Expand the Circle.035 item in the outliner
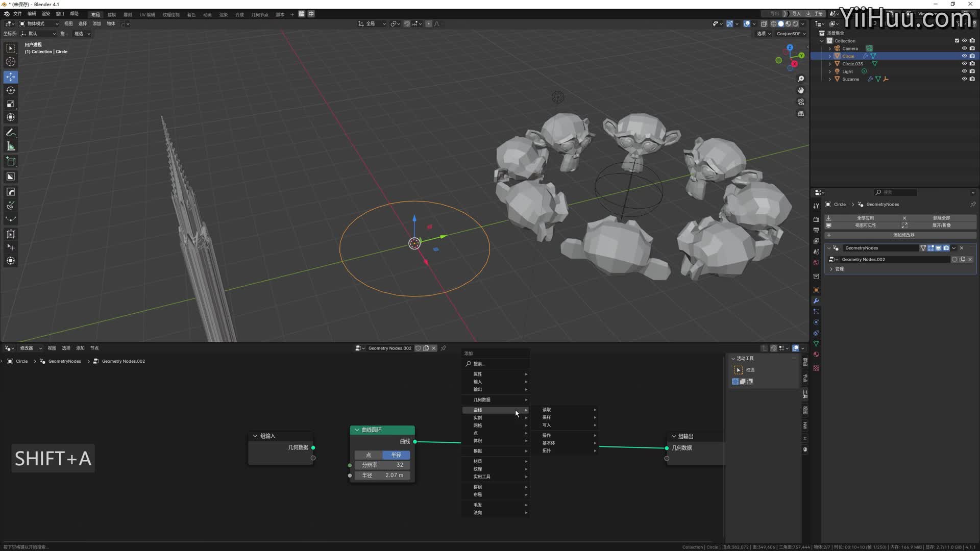Image resolution: width=980 pixels, height=551 pixels. tap(830, 64)
